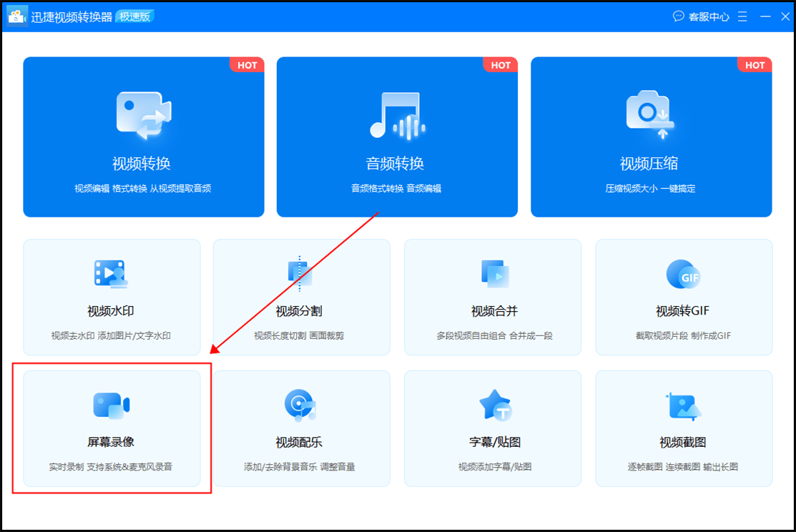Click text 多段视频自由组合 合并成一段
The image size is (796, 532).
point(494,335)
